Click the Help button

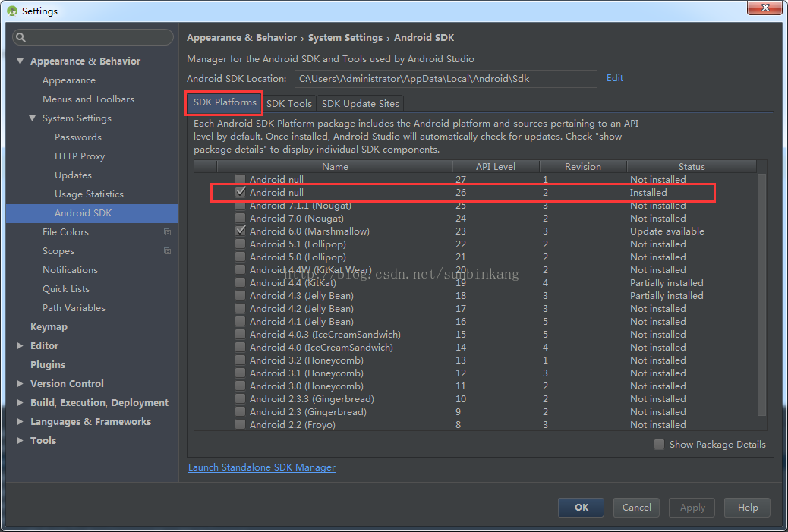click(x=747, y=507)
